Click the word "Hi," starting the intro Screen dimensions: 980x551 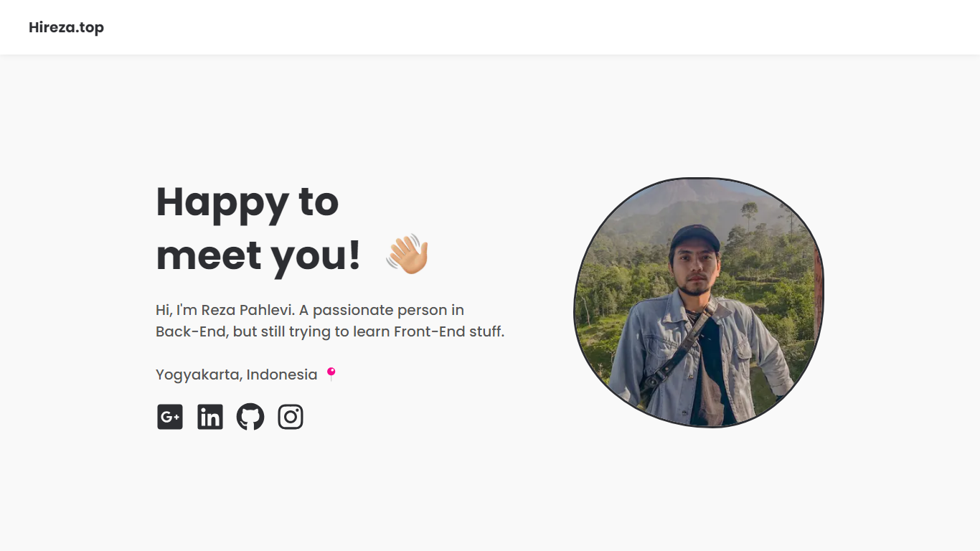[x=164, y=311]
